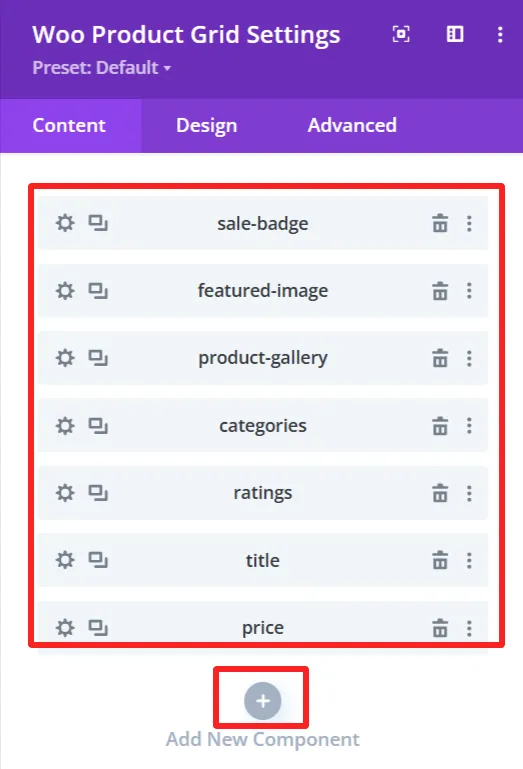The image size is (523, 769).
Task: Click the plus Add New Component button
Action: [262, 701]
